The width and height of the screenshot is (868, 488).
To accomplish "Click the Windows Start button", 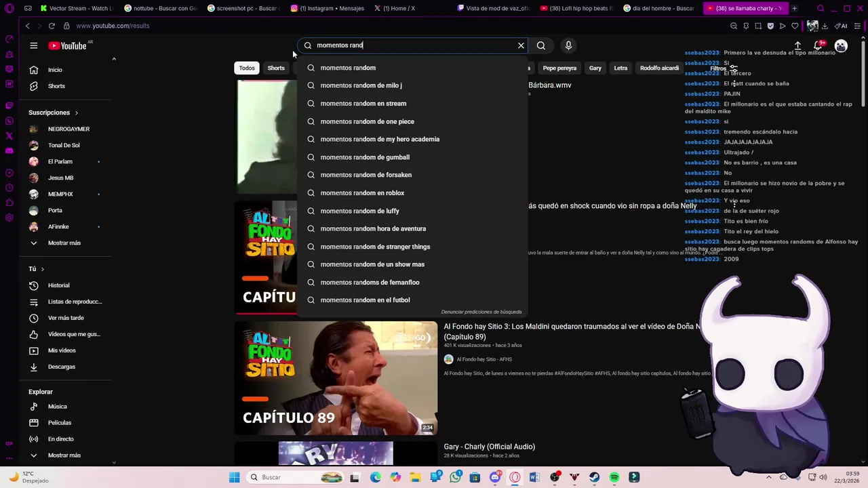I will [234, 477].
